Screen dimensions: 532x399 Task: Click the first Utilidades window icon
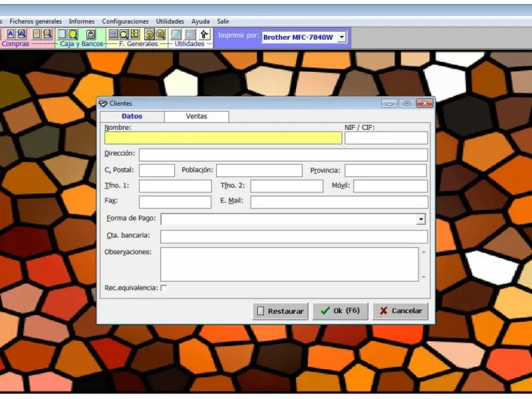pos(176,34)
